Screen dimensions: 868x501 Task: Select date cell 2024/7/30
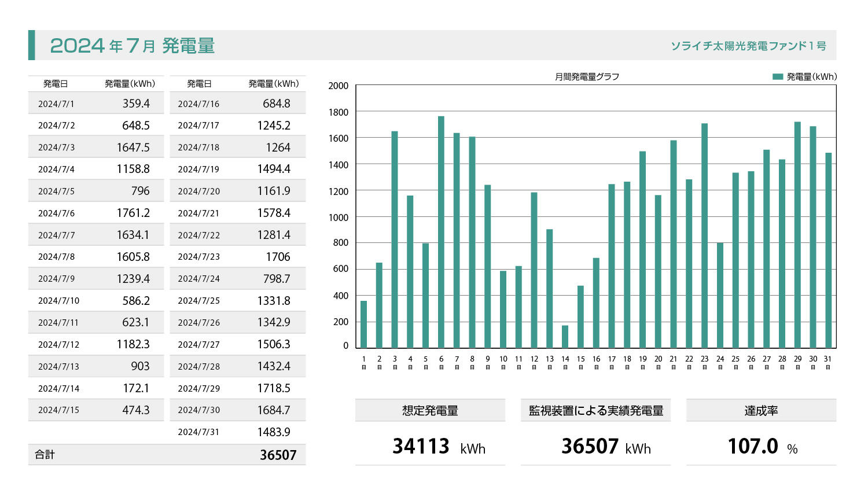click(x=198, y=410)
